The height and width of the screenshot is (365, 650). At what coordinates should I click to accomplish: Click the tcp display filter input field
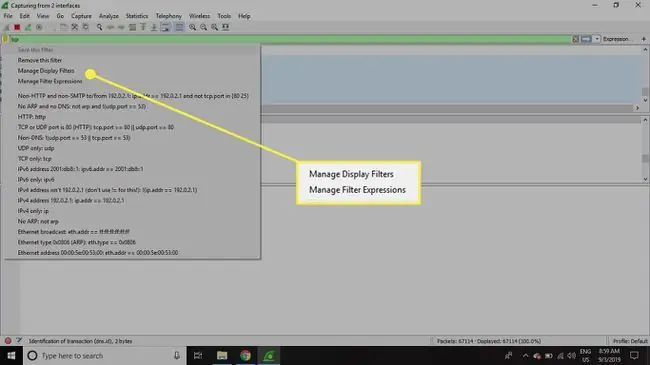(x=290, y=39)
